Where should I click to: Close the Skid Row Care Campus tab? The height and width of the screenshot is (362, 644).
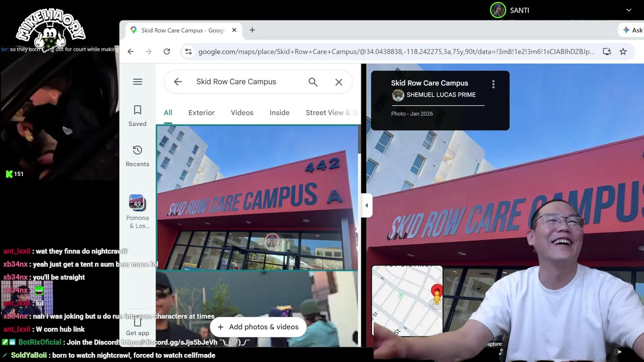pos(234,30)
